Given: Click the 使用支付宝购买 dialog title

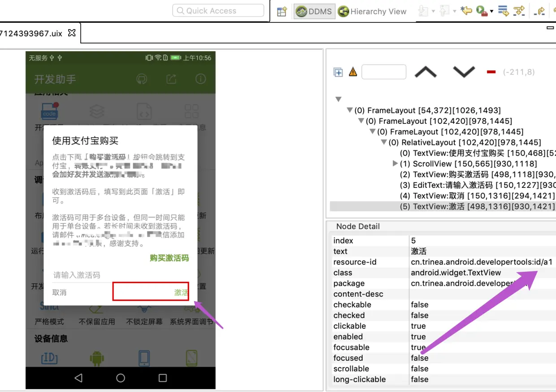Looking at the screenshot, I should click(85, 140).
